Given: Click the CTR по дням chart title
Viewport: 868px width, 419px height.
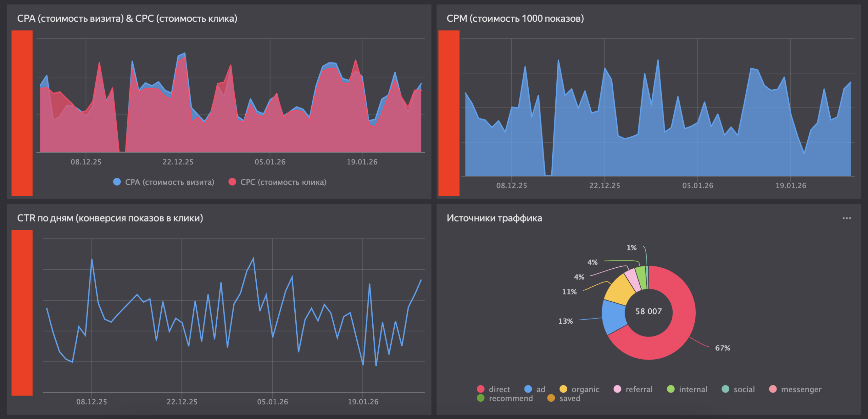Looking at the screenshot, I should click(110, 218).
